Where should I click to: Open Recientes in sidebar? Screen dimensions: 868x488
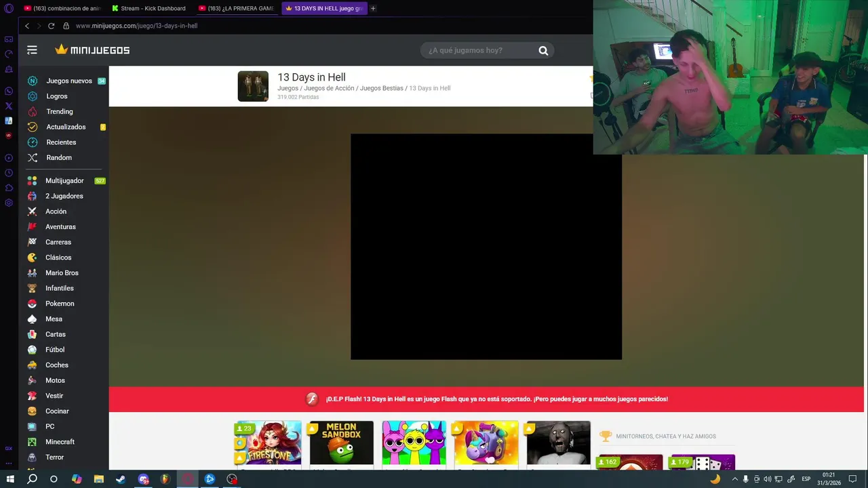(61, 142)
